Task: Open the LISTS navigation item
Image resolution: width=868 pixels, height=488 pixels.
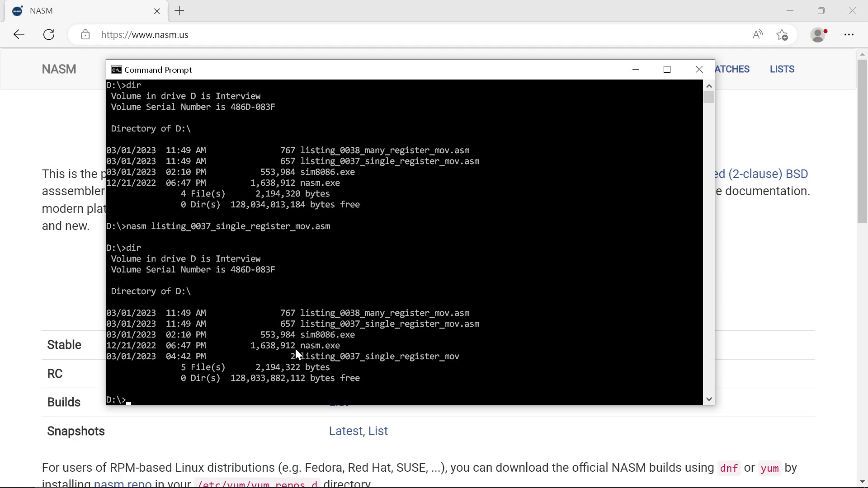Action: [782, 69]
